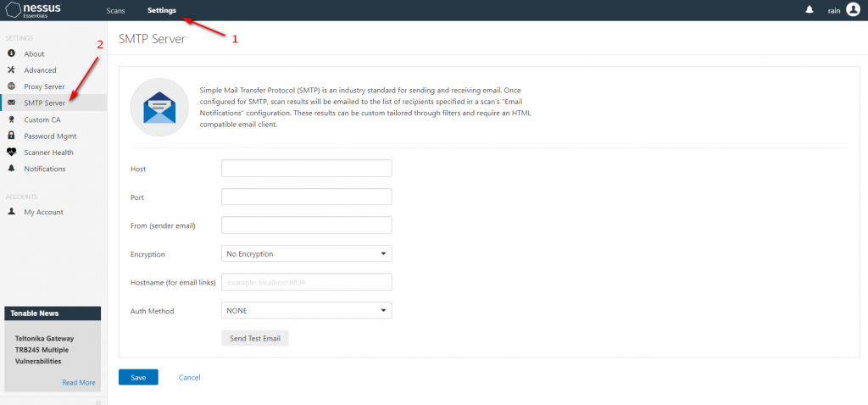Click the Advanced tools icon
This screenshot has width=868, height=405.
pos(12,69)
